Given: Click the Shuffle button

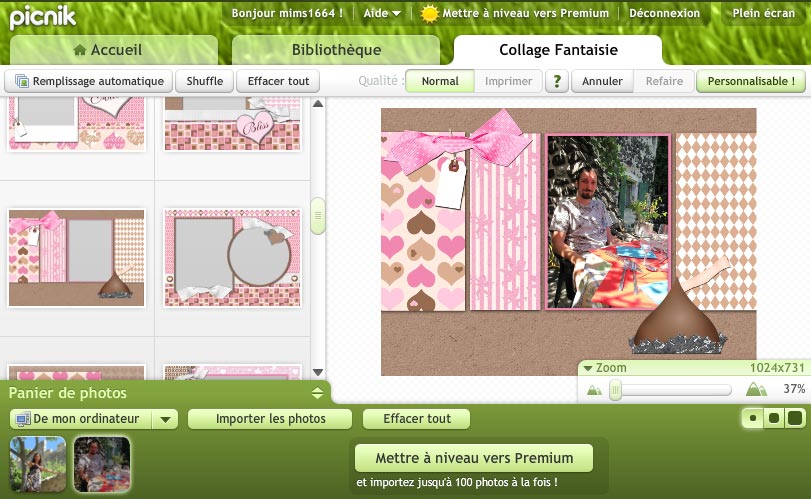Looking at the screenshot, I should (205, 81).
